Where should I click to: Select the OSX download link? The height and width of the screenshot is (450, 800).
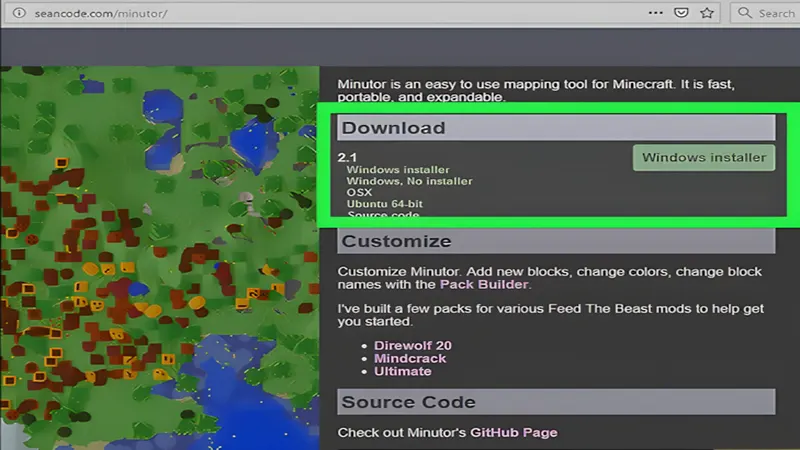(x=359, y=192)
